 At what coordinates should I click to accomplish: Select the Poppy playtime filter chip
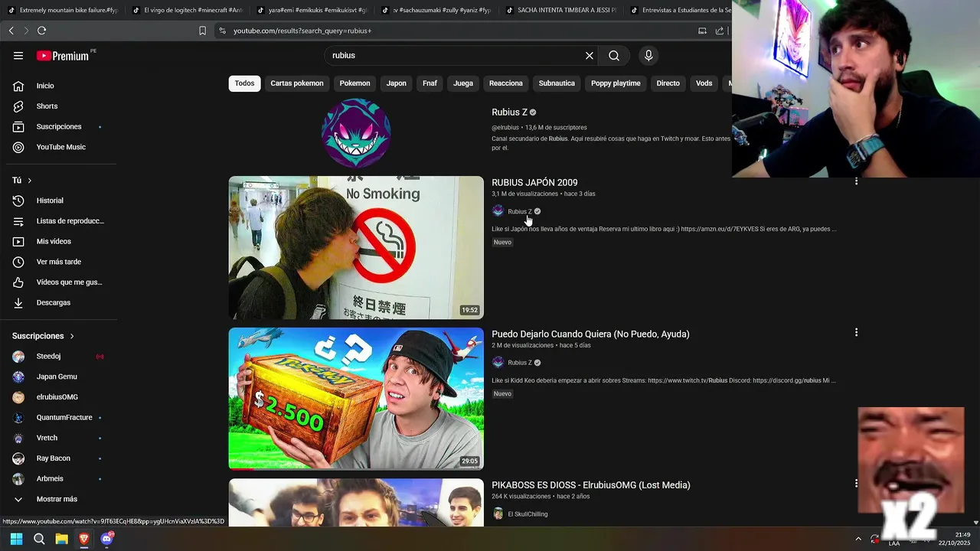616,83
